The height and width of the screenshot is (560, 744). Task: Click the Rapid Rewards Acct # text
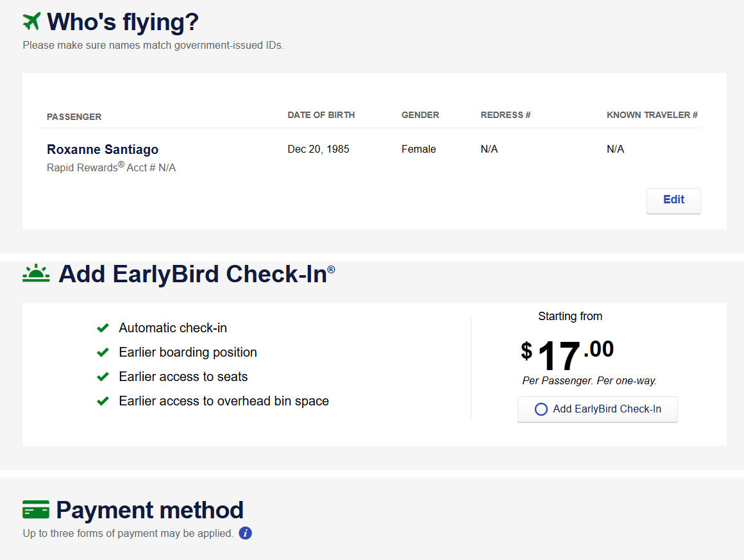pyautogui.click(x=111, y=167)
